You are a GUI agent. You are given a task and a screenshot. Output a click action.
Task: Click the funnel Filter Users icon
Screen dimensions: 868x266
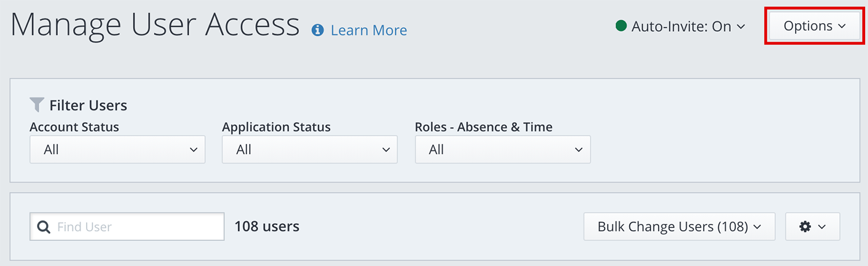pyautogui.click(x=37, y=105)
